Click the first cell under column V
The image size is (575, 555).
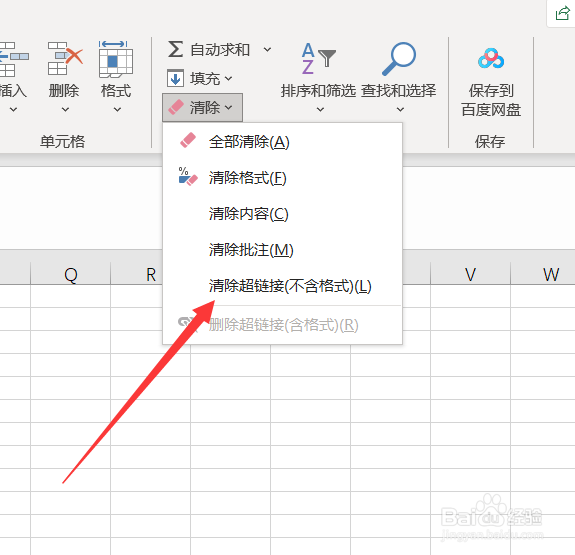pyautogui.click(x=470, y=296)
